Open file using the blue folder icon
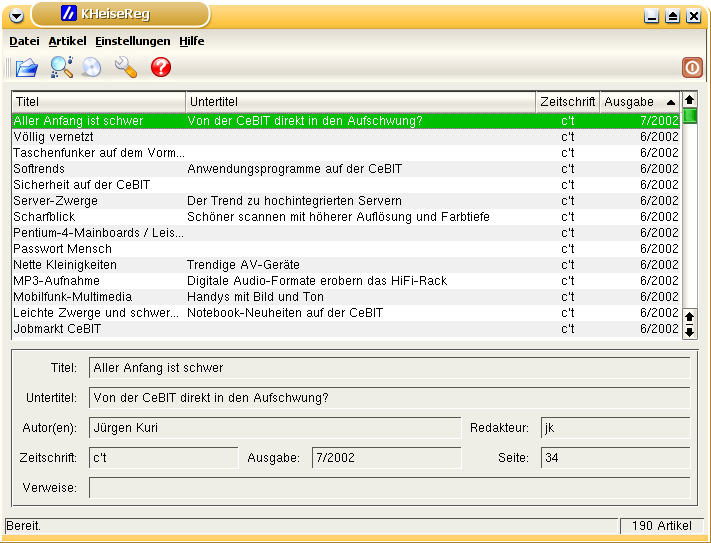The width and height of the screenshot is (711, 543). click(27, 68)
